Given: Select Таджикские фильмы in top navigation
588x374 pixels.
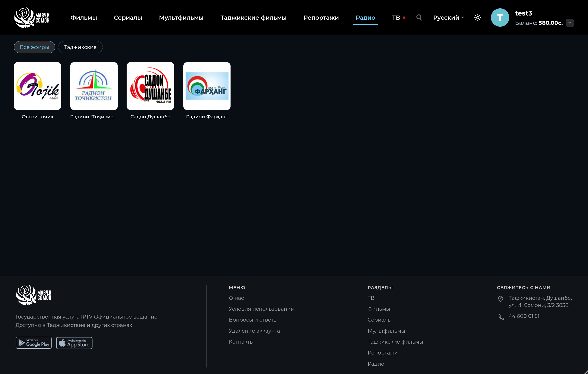Looking at the screenshot, I should (253, 18).
